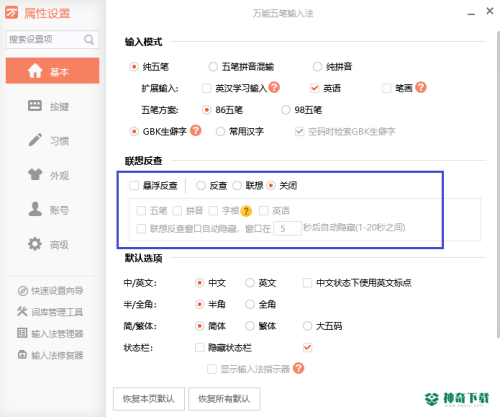Screen dimensions: 500x417
Task: Toggle the unlabeled checked box in 状态栏 row
Action: tap(307, 348)
